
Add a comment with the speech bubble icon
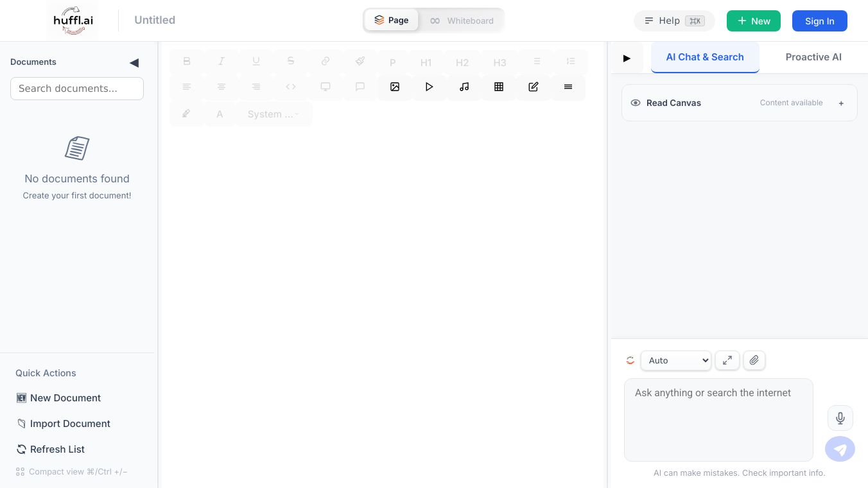tap(360, 87)
